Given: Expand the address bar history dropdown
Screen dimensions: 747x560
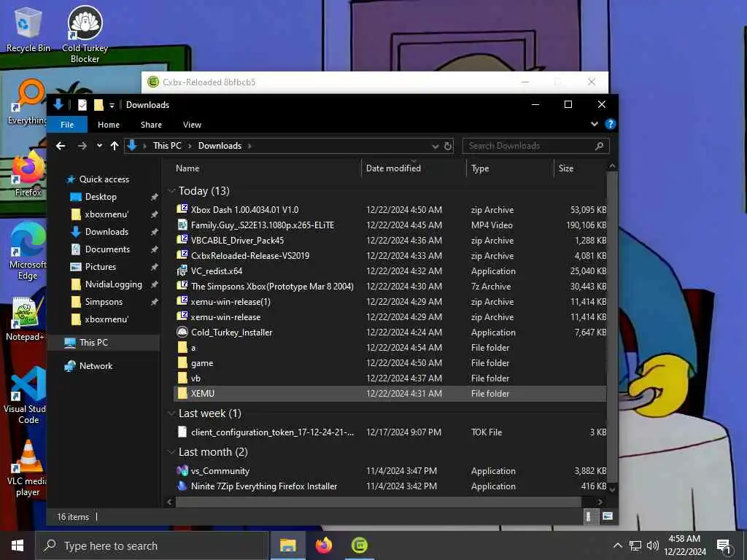Looking at the screenshot, I should click(x=435, y=146).
